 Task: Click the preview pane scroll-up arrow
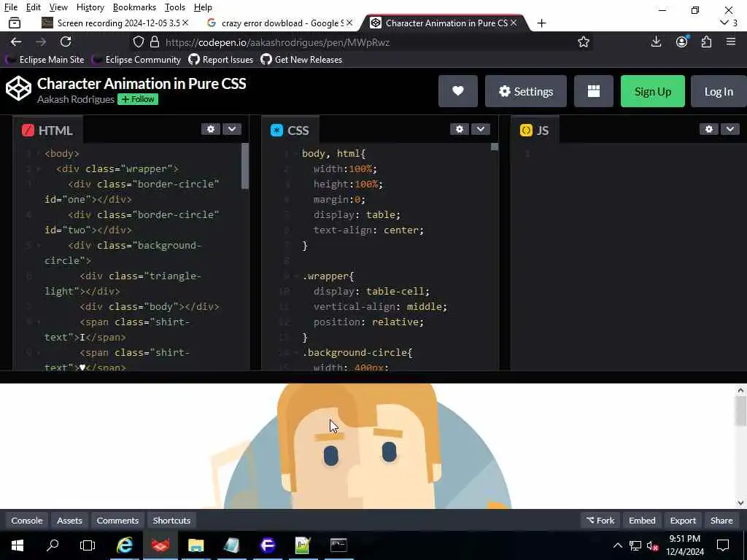740,390
